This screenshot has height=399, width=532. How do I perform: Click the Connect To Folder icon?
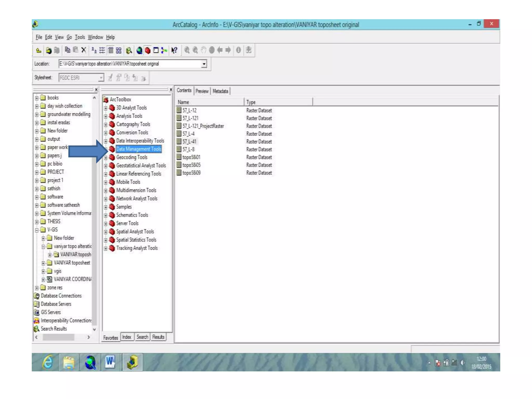(49, 50)
